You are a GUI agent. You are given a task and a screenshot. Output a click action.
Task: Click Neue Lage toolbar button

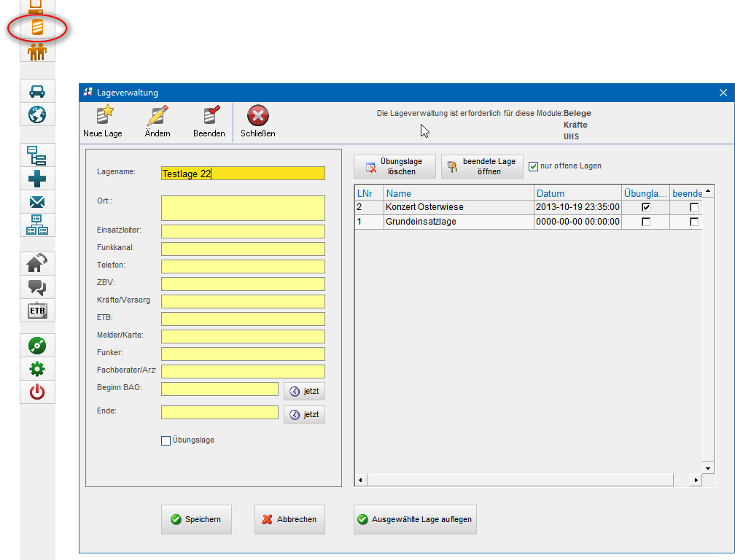point(103,122)
